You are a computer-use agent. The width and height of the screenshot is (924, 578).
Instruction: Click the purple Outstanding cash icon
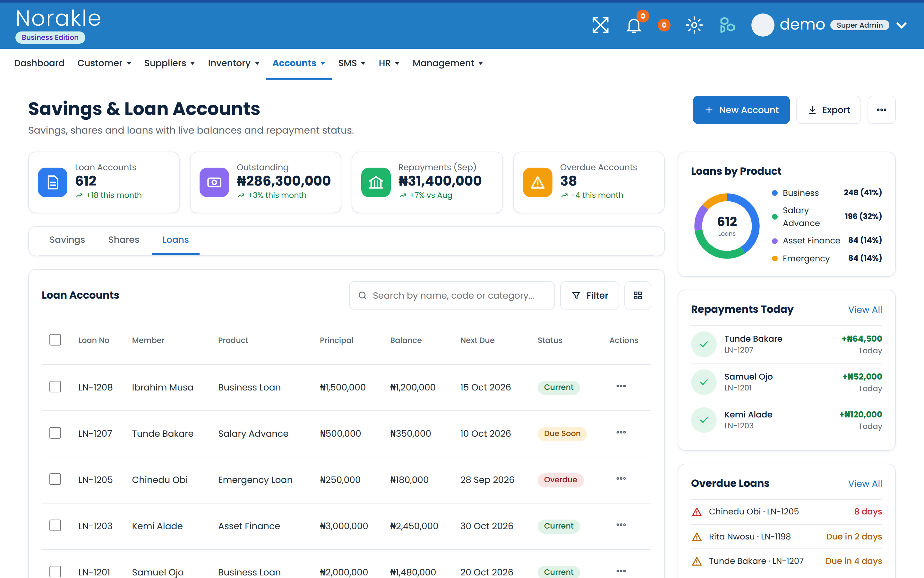tap(214, 182)
